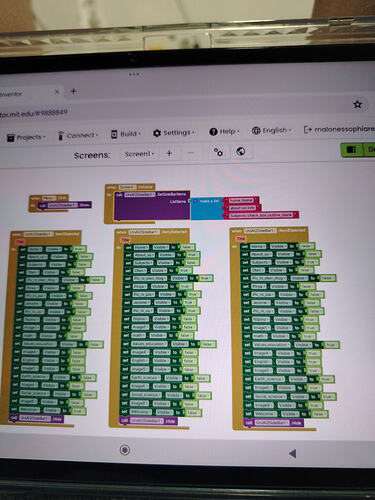Viewport: 375px width, 500px height.
Task: Bookmark this page with the star icon
Action: coord(357,104)
